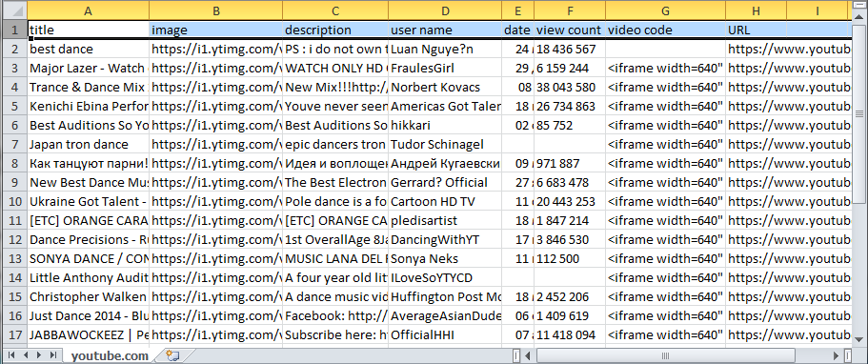This screenshot has height=364, width=868.
Task: Select the 'Luan Nguye?n' user cell
Action: click(x=445, y=50)
